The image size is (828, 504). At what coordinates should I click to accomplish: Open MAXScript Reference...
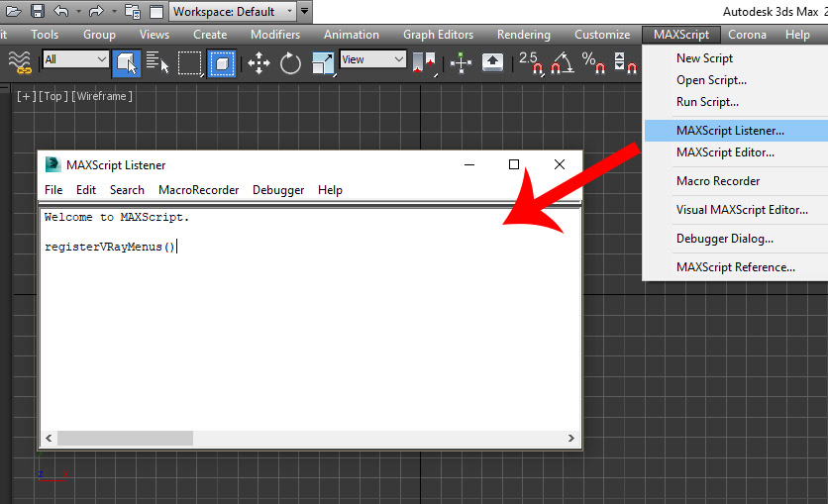736,267
